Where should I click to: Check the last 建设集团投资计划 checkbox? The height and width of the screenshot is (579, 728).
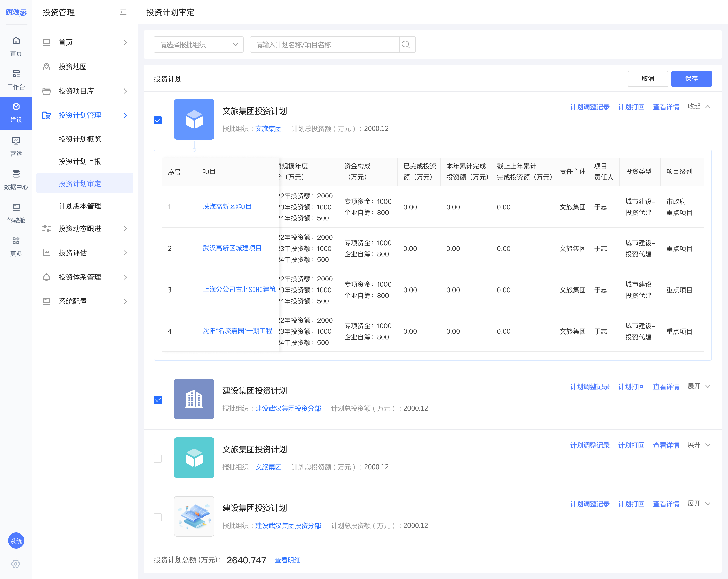click(158, 517)
